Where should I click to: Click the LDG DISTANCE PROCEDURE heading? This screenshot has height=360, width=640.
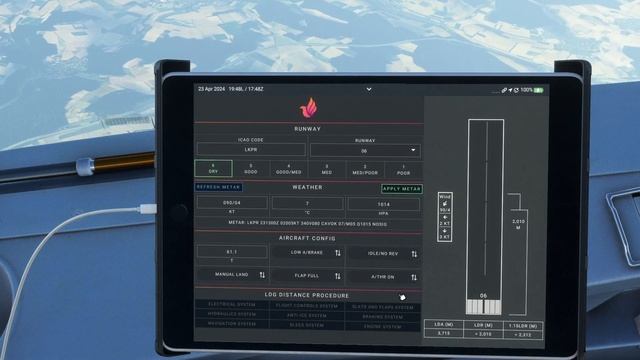[307, 295]
